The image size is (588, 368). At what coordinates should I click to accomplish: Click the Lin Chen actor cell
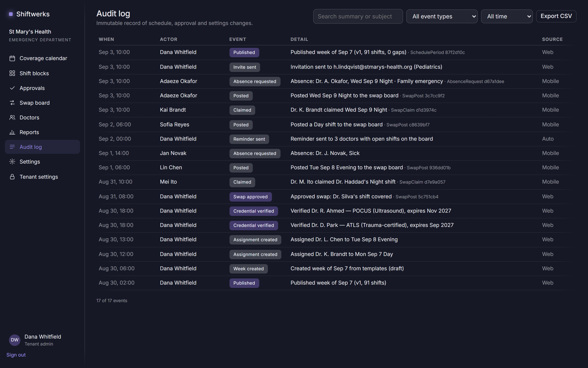click(x=171, y=167)
